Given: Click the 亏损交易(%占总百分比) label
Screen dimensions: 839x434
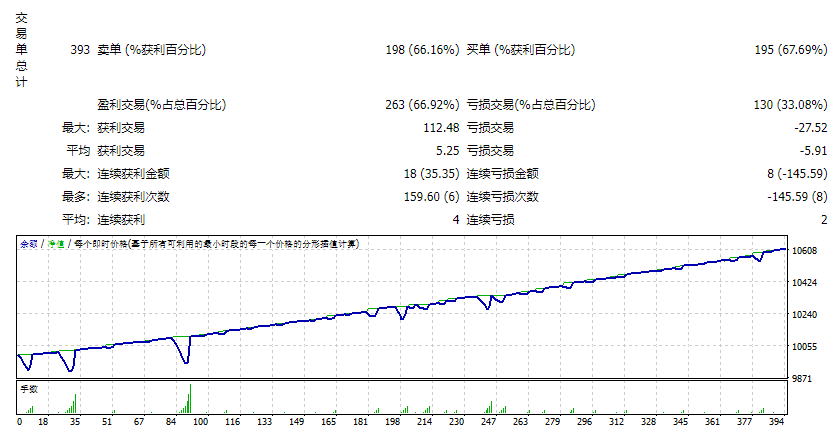Looking at the screenshot, I should click(531, 104).
